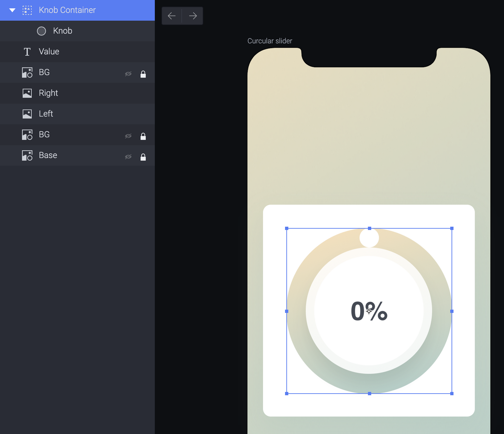Select the Left layer row

77,114
